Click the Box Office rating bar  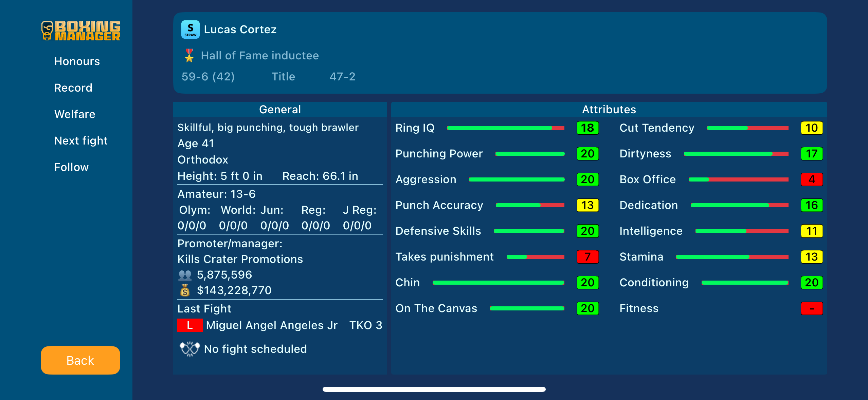(738, 179)
